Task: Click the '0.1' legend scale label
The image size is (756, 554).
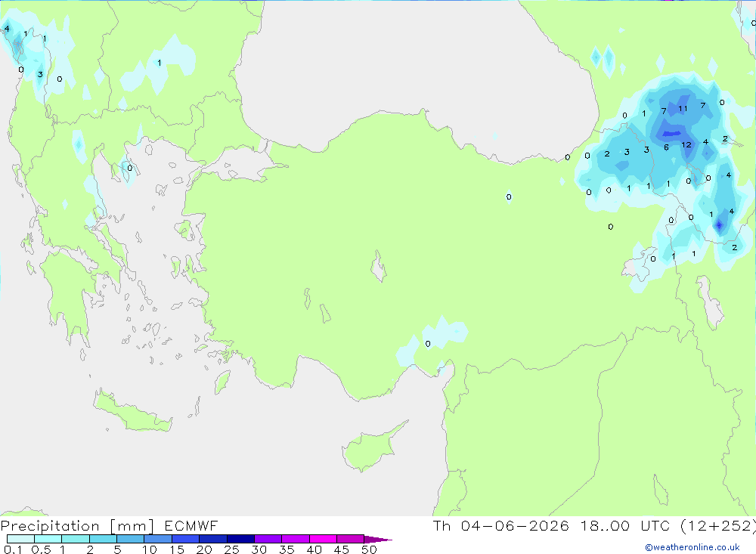Action: (x=13, y=549)
